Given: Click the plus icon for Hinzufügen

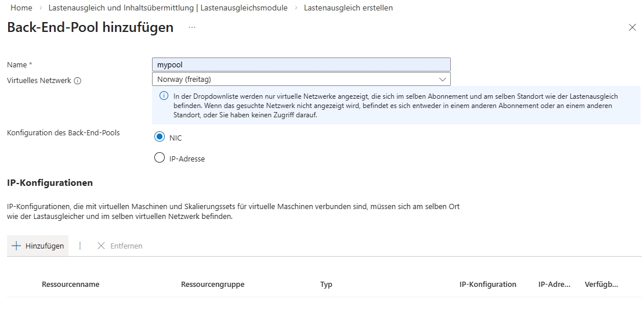Looking at the screenshot, I should point(16,246).
